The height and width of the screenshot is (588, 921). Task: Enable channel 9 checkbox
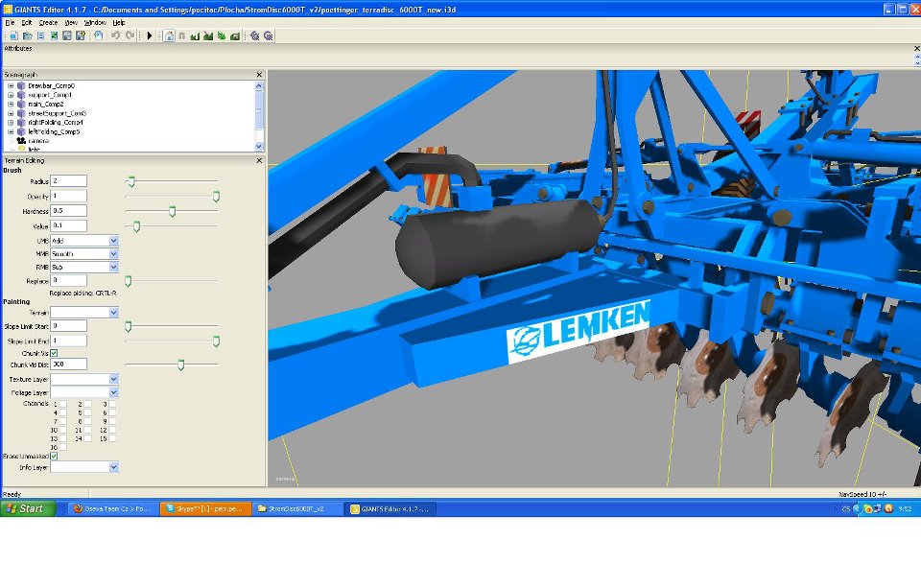pos(112,421)
